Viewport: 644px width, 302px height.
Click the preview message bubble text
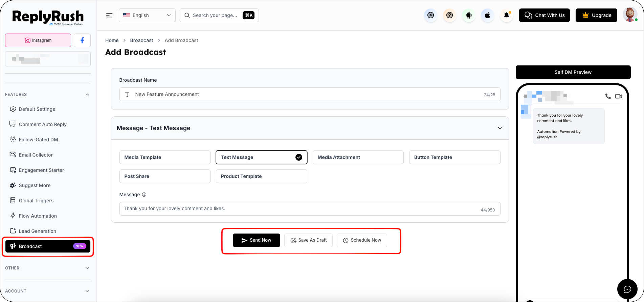click(569, 126)
